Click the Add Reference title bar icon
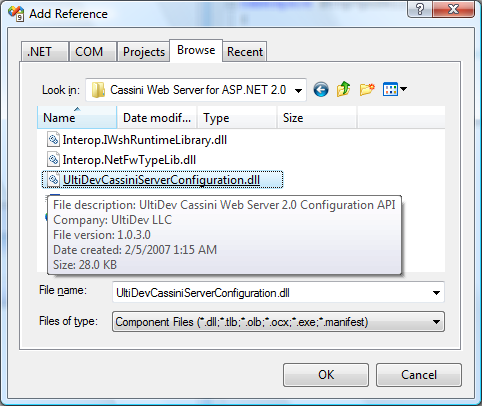Viewport: 482px width, 406px height. coord(16,13)
